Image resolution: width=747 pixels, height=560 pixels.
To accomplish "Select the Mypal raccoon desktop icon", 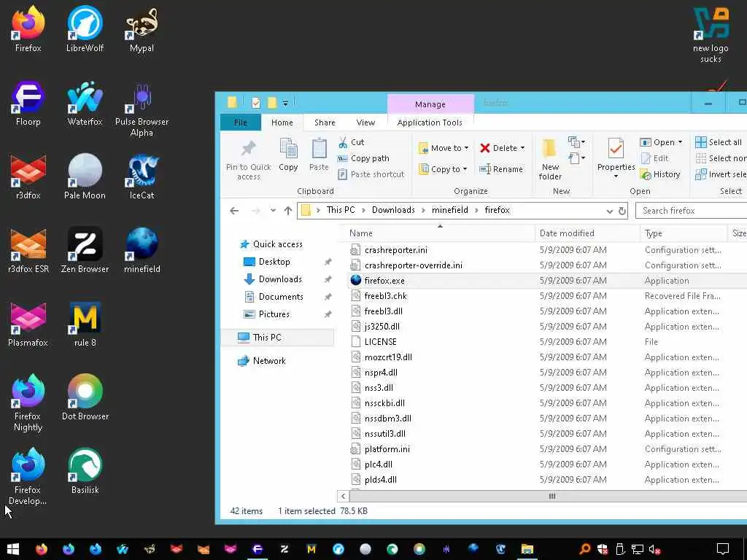I will coord(142,29).
